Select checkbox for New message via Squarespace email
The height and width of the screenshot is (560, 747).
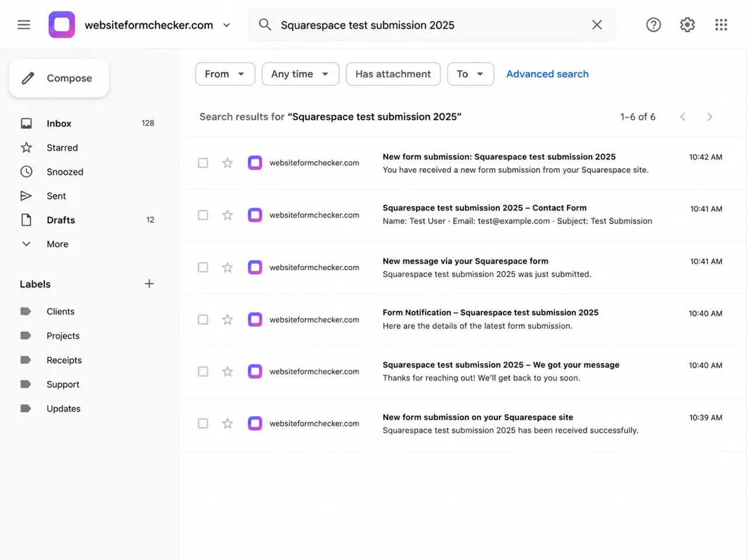pos(203,267)
